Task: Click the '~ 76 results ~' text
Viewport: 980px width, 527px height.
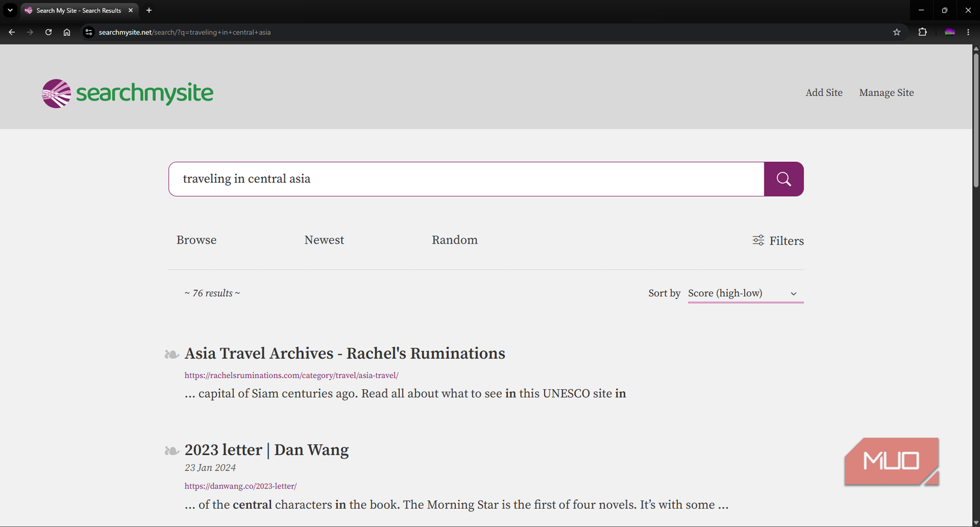Action: (x=212, y=293)
